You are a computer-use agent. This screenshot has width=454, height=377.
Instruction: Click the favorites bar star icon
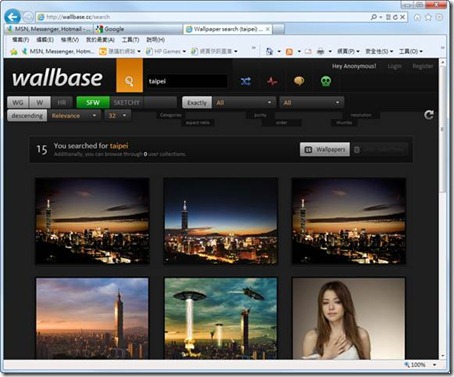point(14,51)
